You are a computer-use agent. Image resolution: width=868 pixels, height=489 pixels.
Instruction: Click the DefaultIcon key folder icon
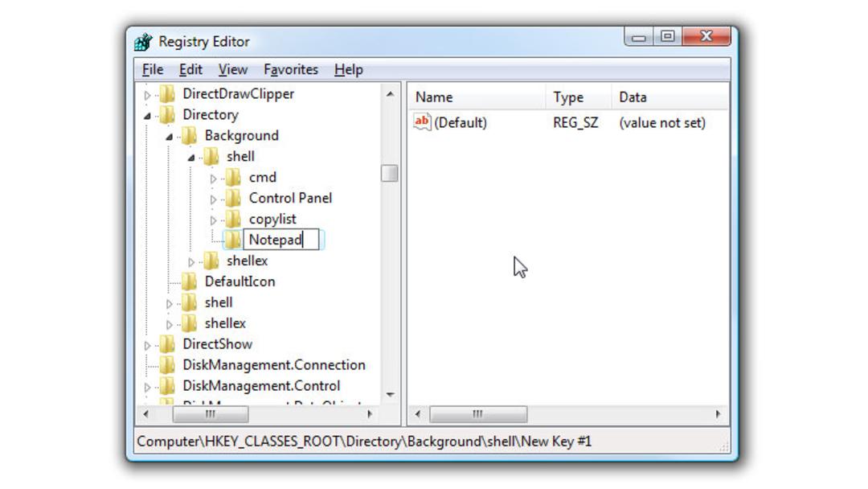pos(190,281)
